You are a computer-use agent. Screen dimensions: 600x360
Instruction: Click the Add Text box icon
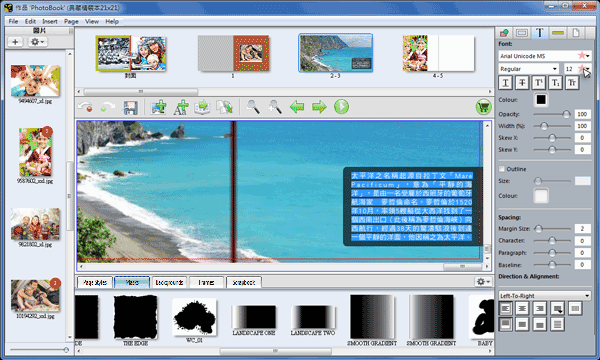pos(181,107)
